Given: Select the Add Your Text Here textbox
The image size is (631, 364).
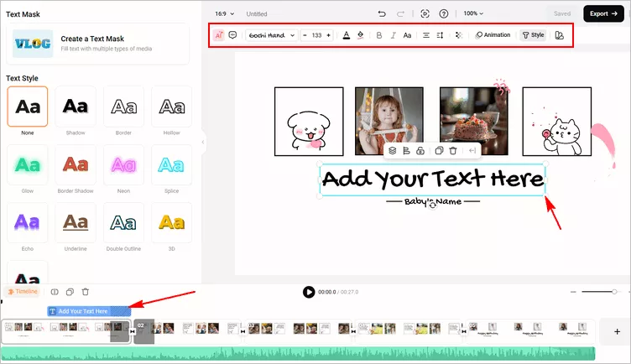Looking at the screenshot, I should click(433, 179).
